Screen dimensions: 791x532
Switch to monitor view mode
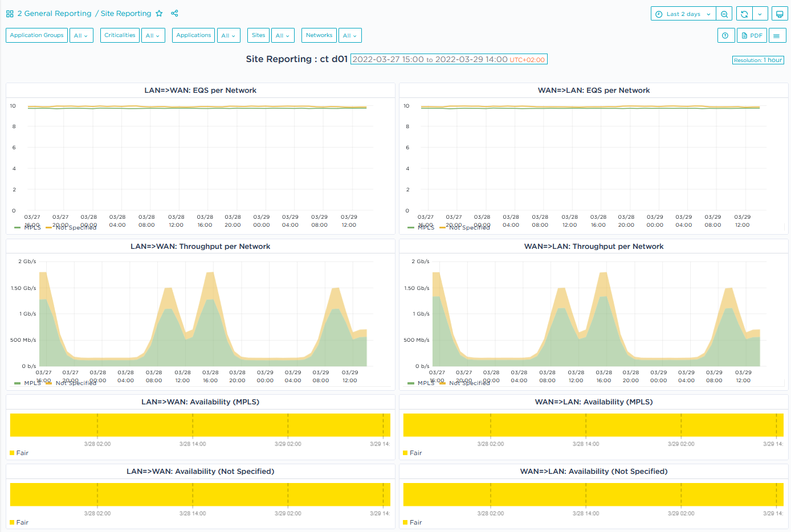(779, 14)
